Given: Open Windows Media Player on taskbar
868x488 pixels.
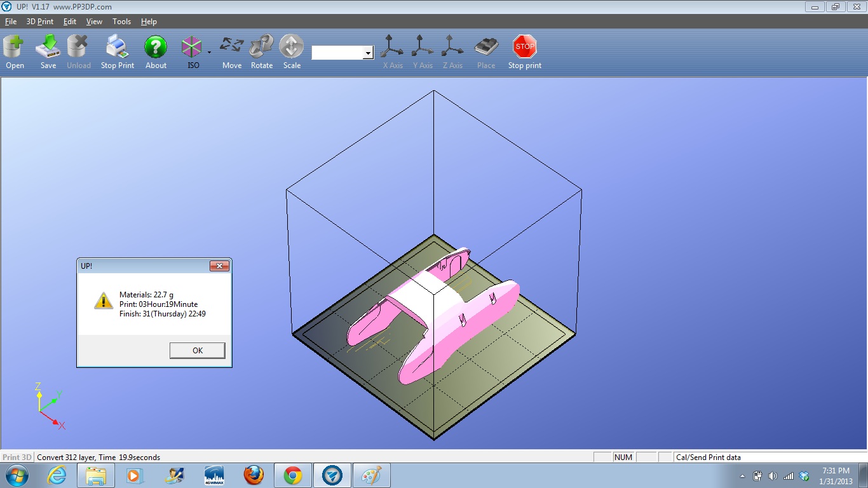Looking at the screenshot, I should (x=134, y=475).
